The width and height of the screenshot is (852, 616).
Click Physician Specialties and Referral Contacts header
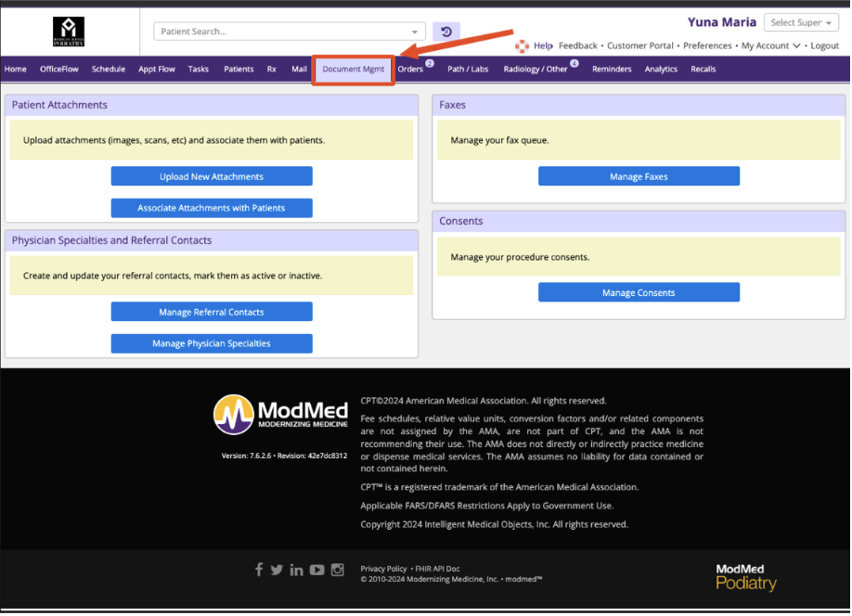212,240
